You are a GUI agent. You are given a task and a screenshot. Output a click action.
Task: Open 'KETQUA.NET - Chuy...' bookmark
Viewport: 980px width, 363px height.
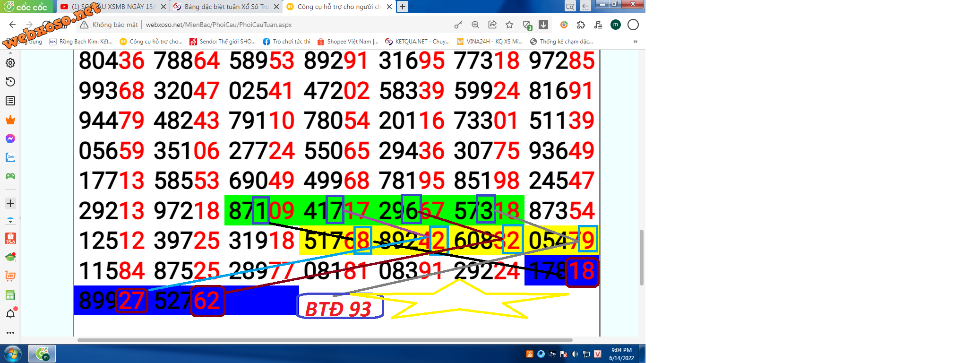pyautogui.click(x=418, y=42)
